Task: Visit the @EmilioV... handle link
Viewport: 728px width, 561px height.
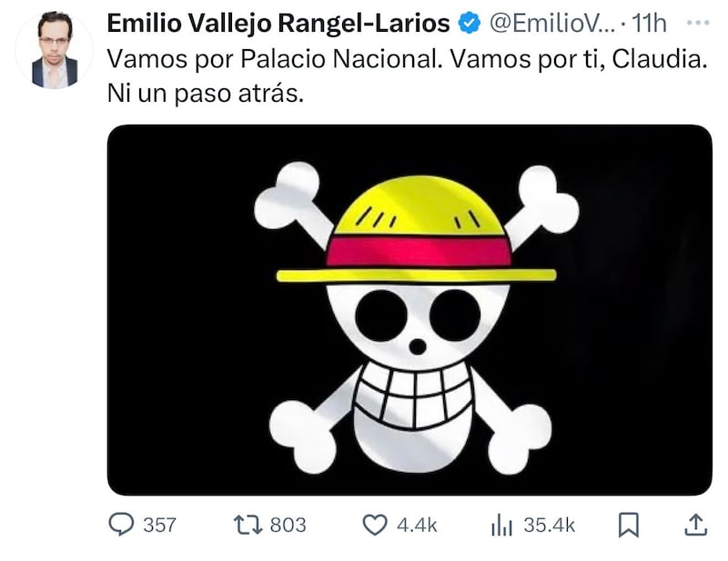Action: [552, 24]
